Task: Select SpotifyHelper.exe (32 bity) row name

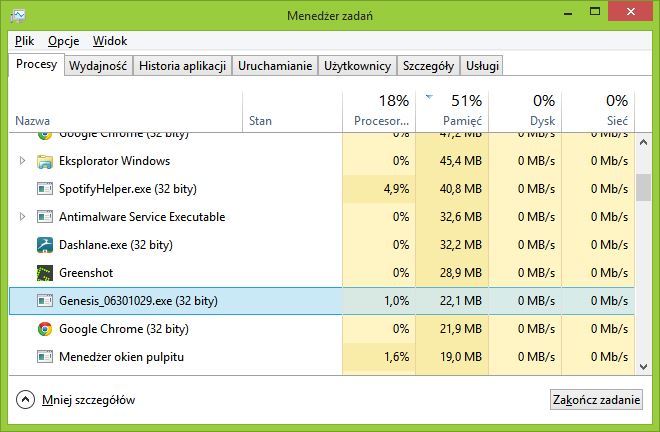Action: pyautogui.click(x=128, y=189)
